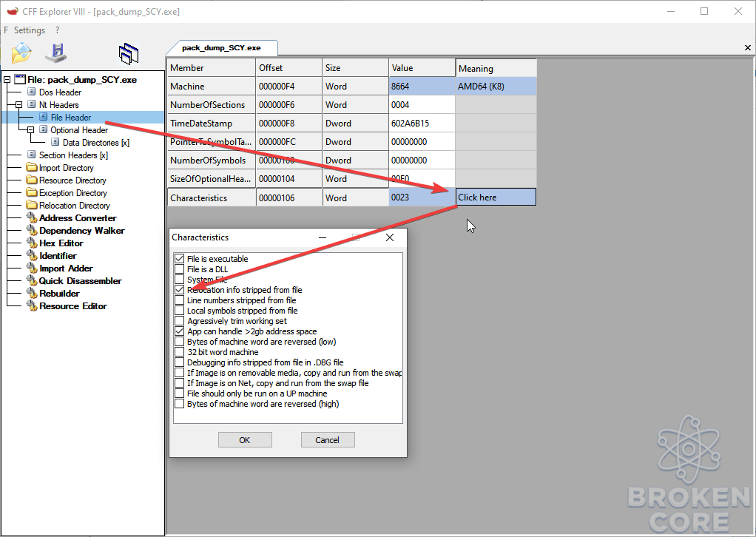
Task: Uncheck 'Relocation info stripped from file'
Action: pos(179,290)
